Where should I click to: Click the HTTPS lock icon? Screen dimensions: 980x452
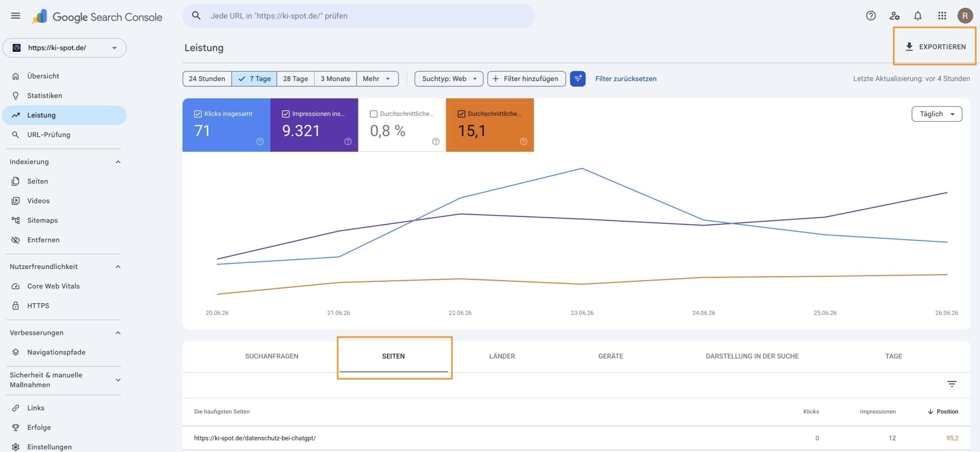[x=15, y=306]
